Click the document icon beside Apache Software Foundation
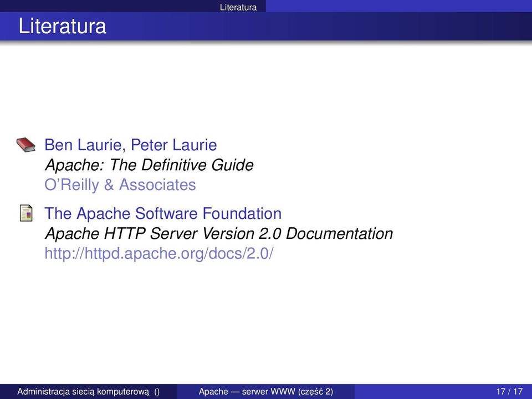The width and height of the screenshot is (532, 399). [x=26, y=213]
